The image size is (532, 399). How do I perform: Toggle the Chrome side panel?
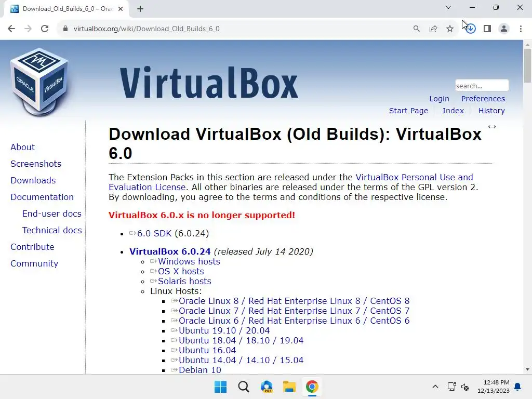[487, 29]
